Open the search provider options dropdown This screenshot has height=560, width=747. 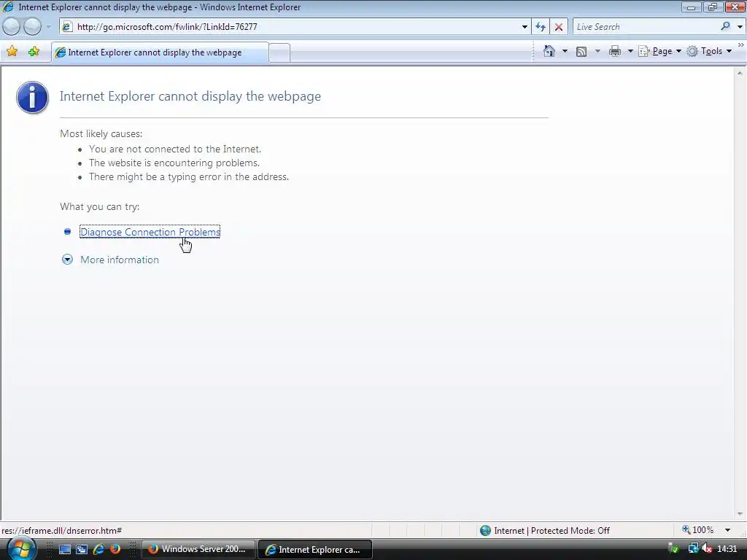pyautogui.click(x=740, y=27)
